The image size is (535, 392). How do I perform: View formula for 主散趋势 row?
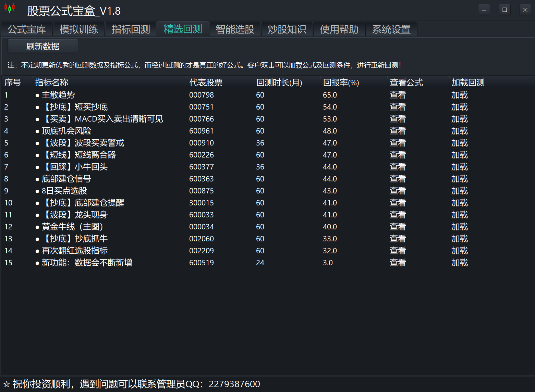(398, 95)
